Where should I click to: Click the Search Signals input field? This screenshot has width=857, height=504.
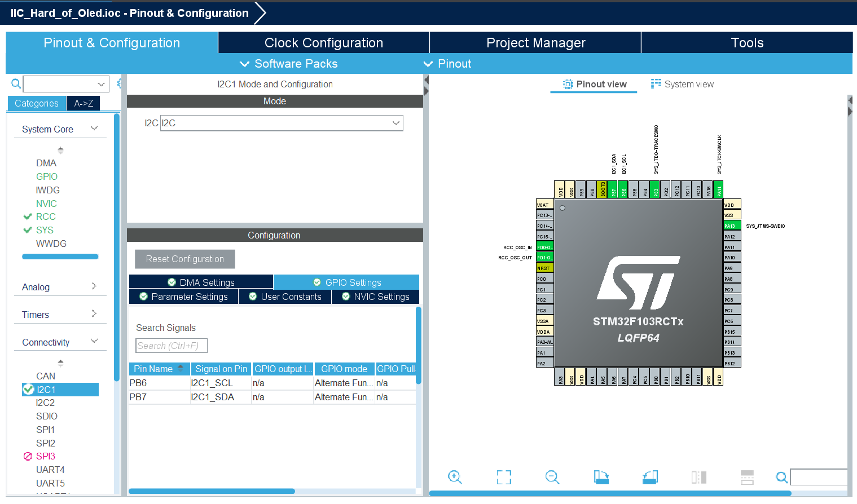pyautogui.click(x=172, y=346)
